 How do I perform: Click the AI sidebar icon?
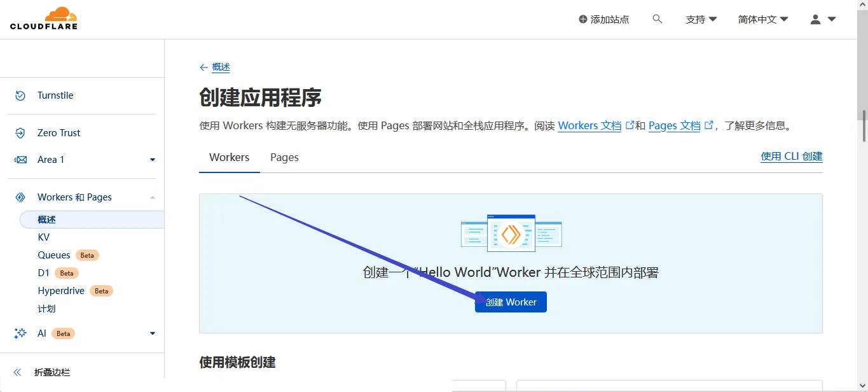pyautogui.click(x=20, y=333)
